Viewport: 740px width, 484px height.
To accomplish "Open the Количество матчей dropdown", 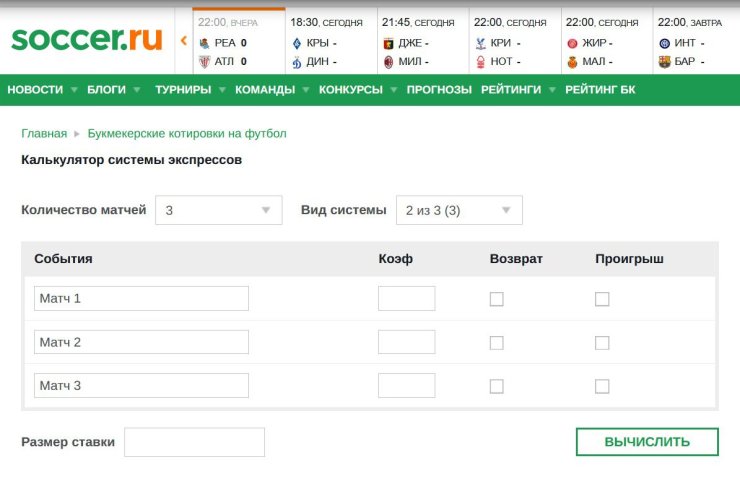I will (x=218, y=210).
